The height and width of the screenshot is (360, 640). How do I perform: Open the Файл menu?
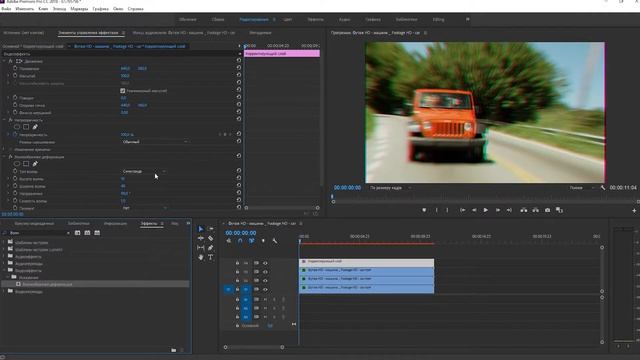[x=6, y=9]
